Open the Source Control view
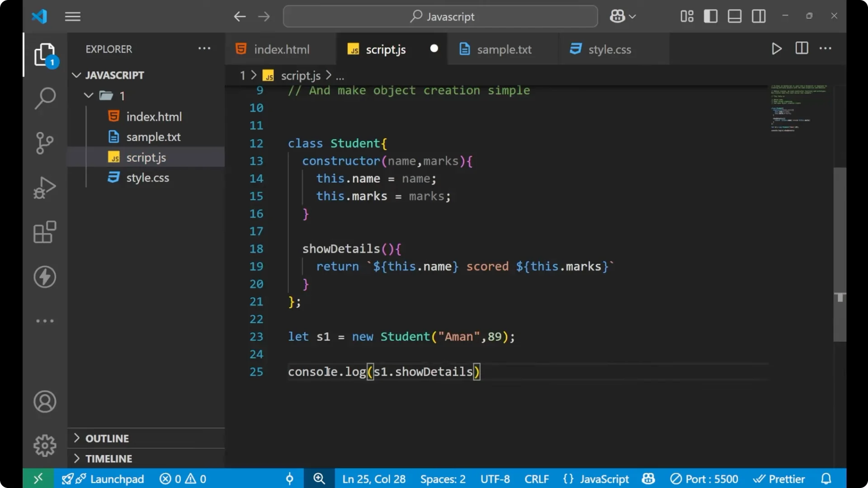This screenshot has width=868, height=488. coord(44,142)
